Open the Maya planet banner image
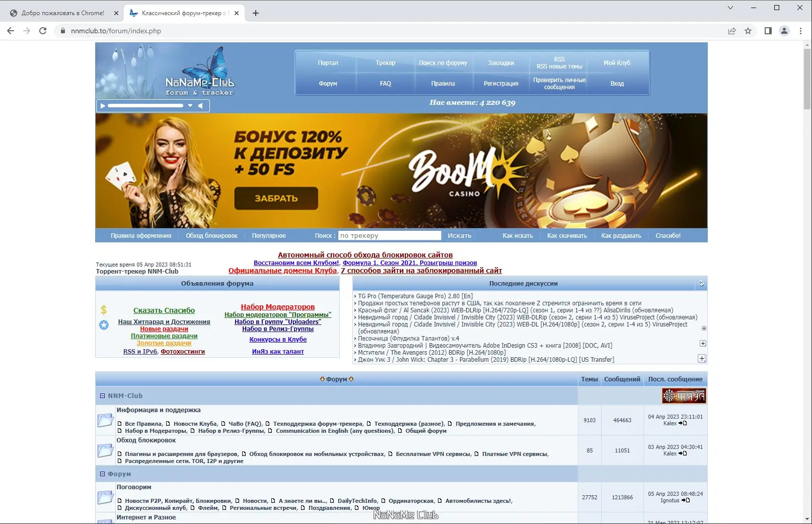The image size is (812, 524). point(684,396)
